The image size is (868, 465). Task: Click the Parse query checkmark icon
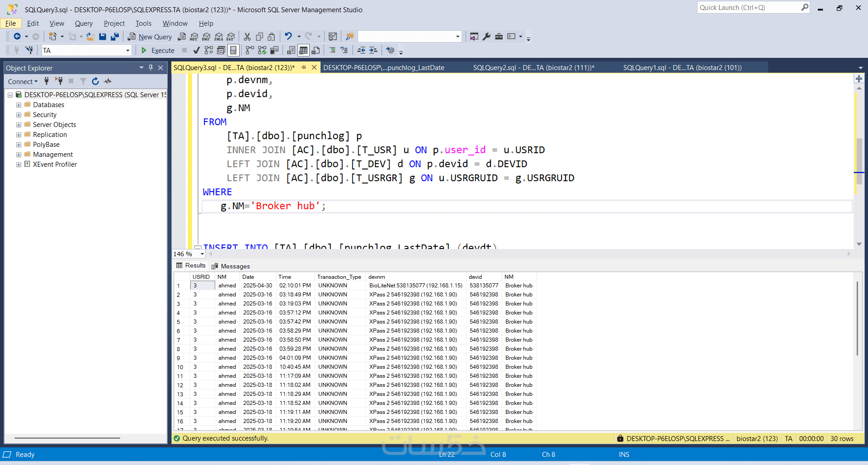pos(196,50)
